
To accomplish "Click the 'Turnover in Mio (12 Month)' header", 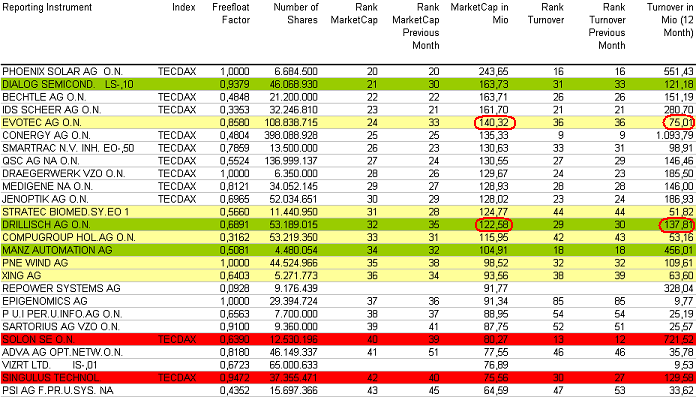I will [670, 20].
